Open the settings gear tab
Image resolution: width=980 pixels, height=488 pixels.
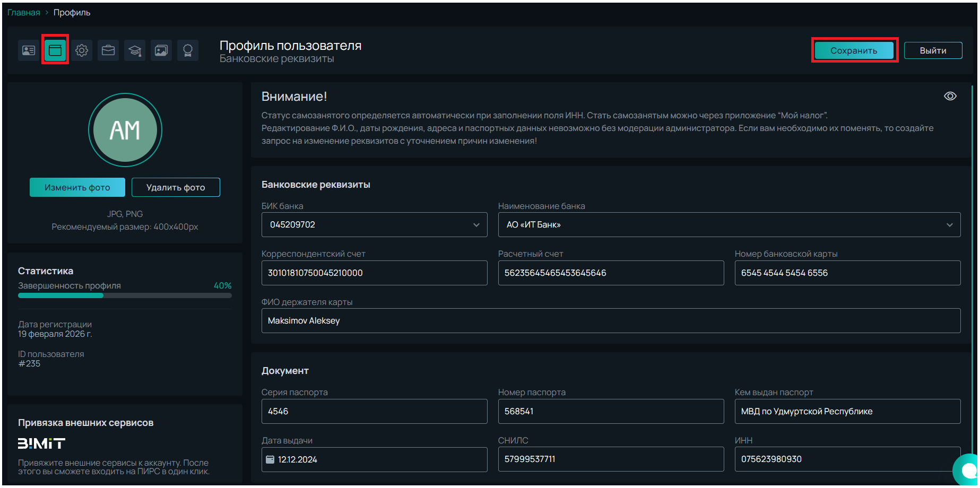point(82,50)
